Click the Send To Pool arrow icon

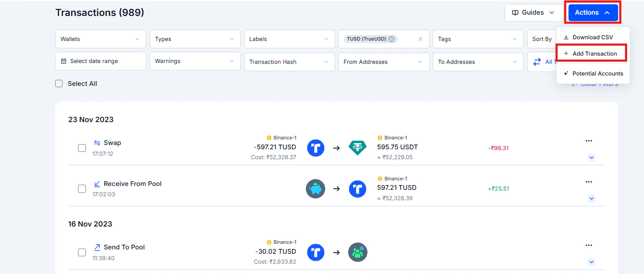pyautogui.click(x=97, y=247)
